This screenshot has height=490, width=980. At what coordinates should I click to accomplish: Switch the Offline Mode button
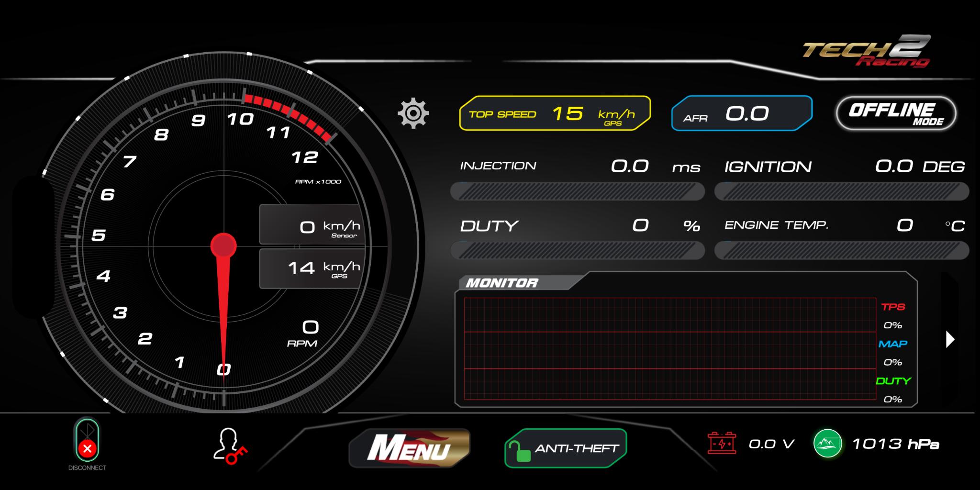(896, 113)
